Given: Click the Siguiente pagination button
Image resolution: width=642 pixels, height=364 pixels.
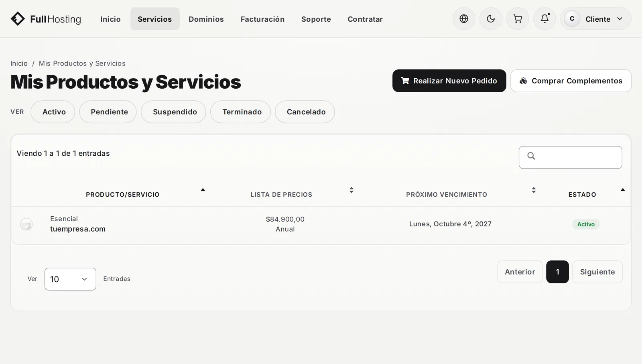Looking at the screenshot, I should (597, 272).
